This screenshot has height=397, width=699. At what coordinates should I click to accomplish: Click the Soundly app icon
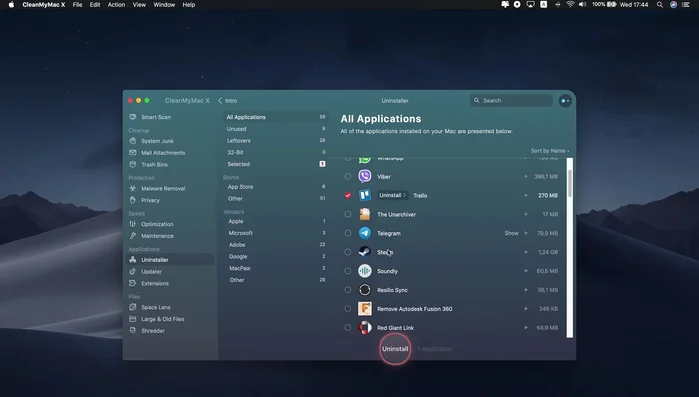[x=365, y=271]
